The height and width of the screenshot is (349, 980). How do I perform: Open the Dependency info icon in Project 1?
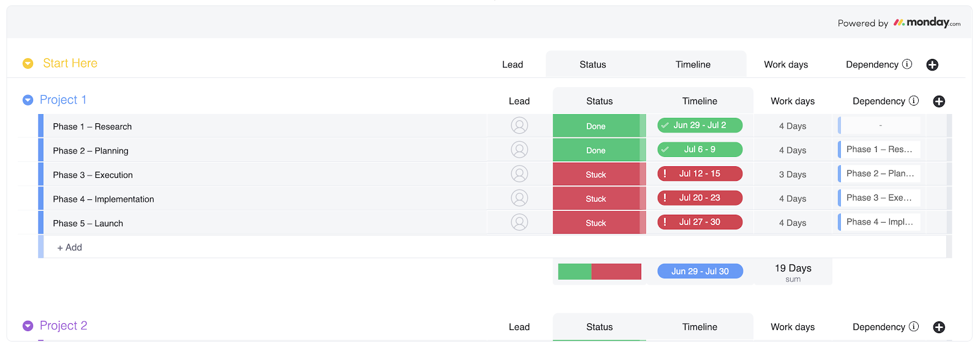pyautogui.click(x=914, y=101)
